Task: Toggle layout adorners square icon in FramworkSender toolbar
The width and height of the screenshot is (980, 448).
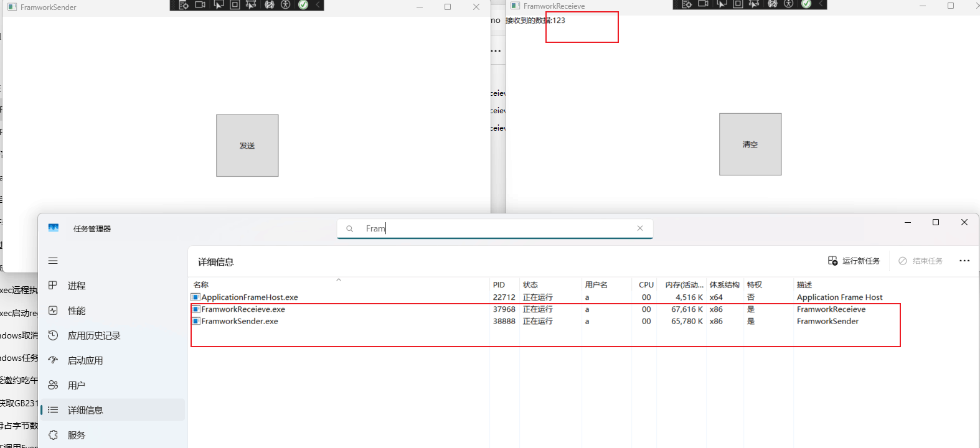Action: pyautogui.click(x=235, y=5)
